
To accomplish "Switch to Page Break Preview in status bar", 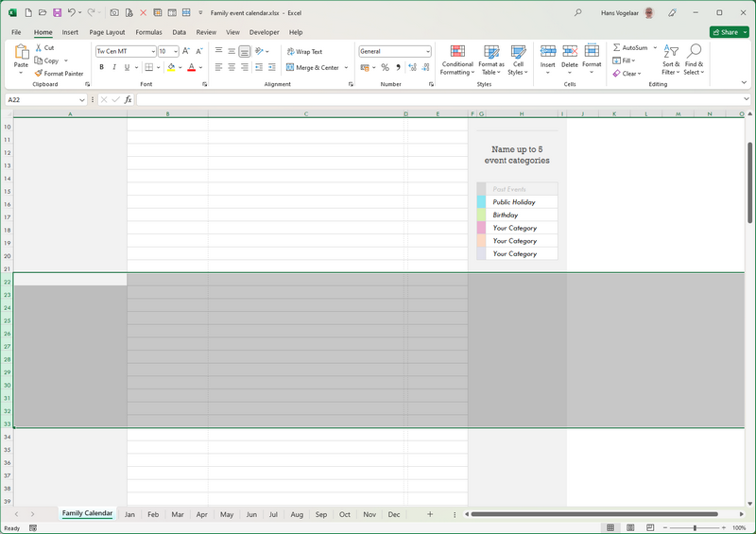I will click(x=650, y=527).
